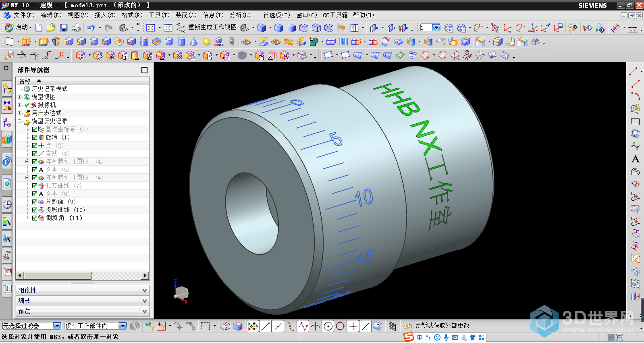Open the 工具(T) menu
The width and height of the screenshot is (644, 343).
tap(159, 15)
